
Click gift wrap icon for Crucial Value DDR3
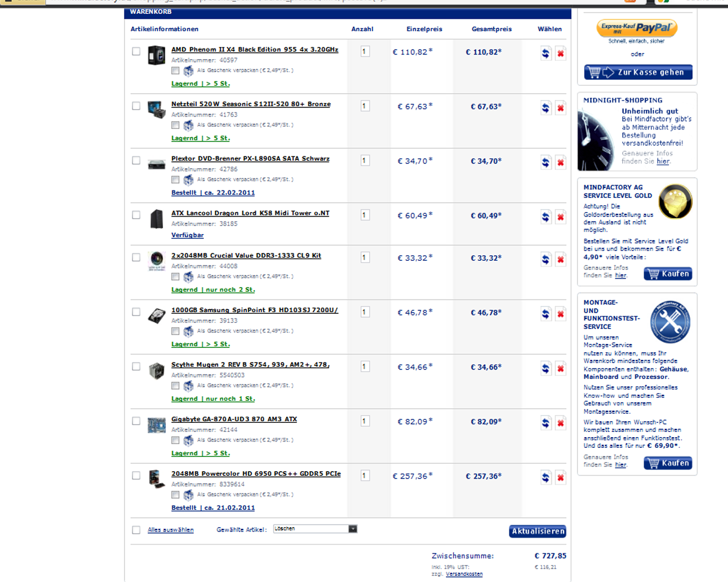tap(188, 277)
